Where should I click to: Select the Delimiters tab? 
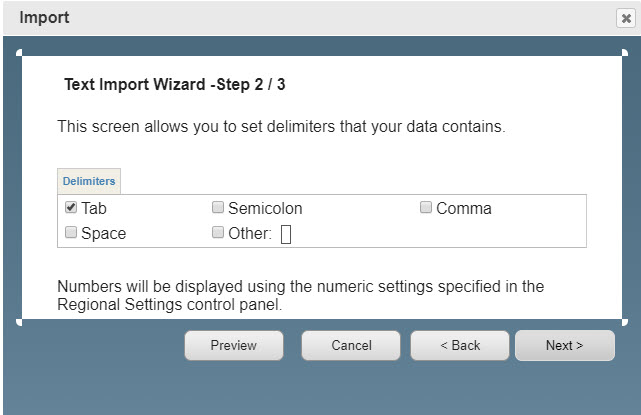[89, 181]
